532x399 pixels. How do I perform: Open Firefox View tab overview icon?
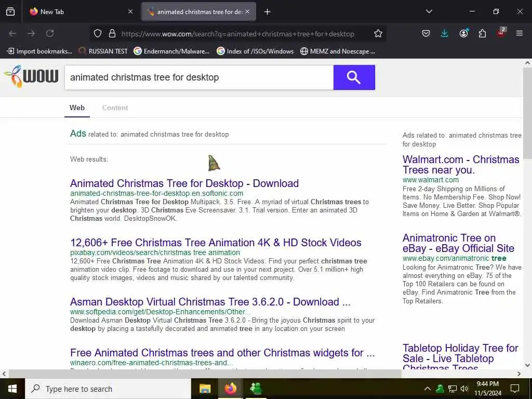pos(10,11)
